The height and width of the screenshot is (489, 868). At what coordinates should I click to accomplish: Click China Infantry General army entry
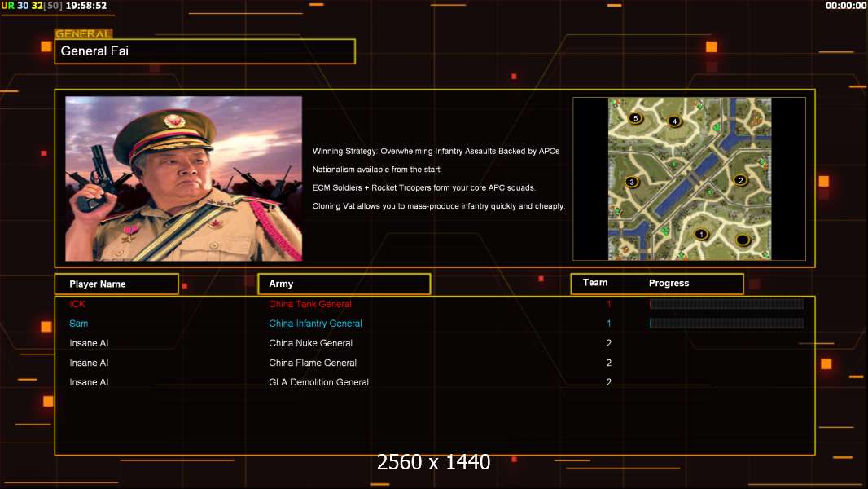pos(315,324)
